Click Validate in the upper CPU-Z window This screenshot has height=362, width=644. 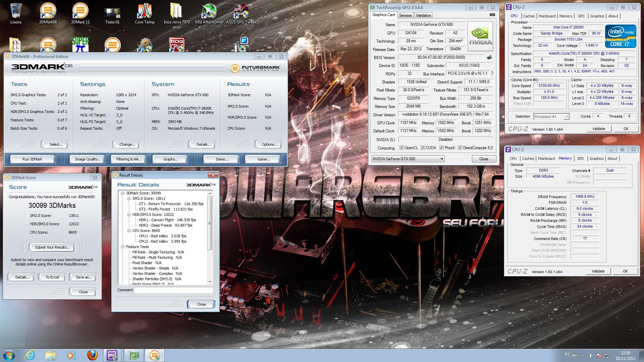[599, 129]
